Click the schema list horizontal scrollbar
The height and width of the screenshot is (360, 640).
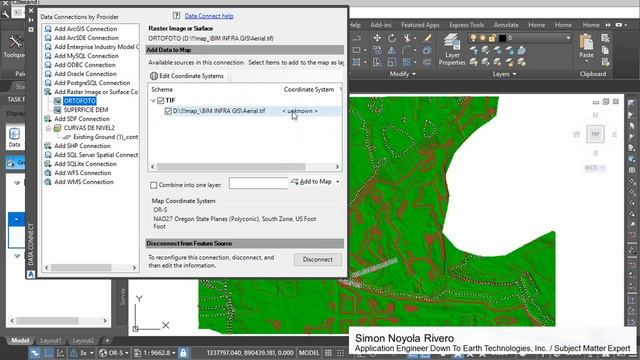coord(231,167)
